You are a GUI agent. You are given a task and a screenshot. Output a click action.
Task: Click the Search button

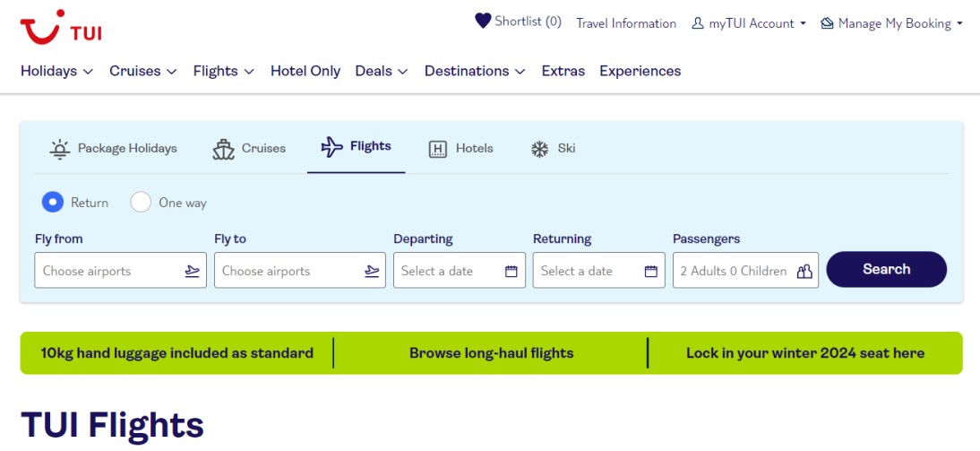coord(886,270)
